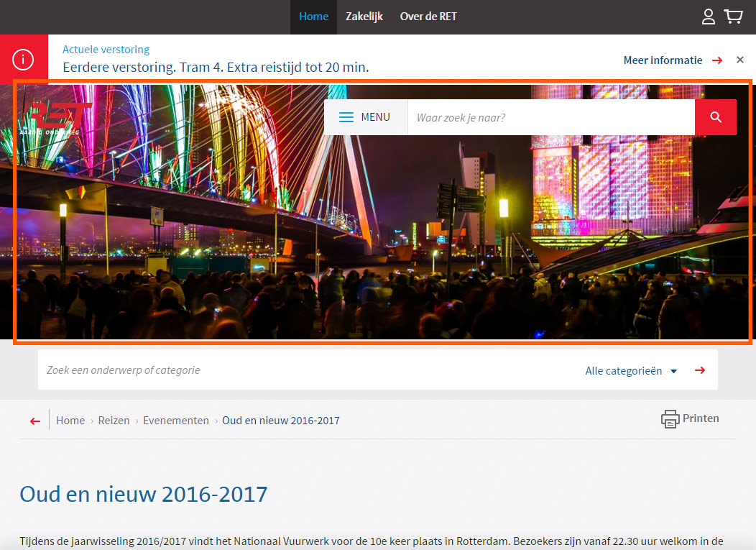756x550 pixels.
Task: Click the 'Oud en nieuw 2016-2017' page heading
Action: tap(143, 495)
